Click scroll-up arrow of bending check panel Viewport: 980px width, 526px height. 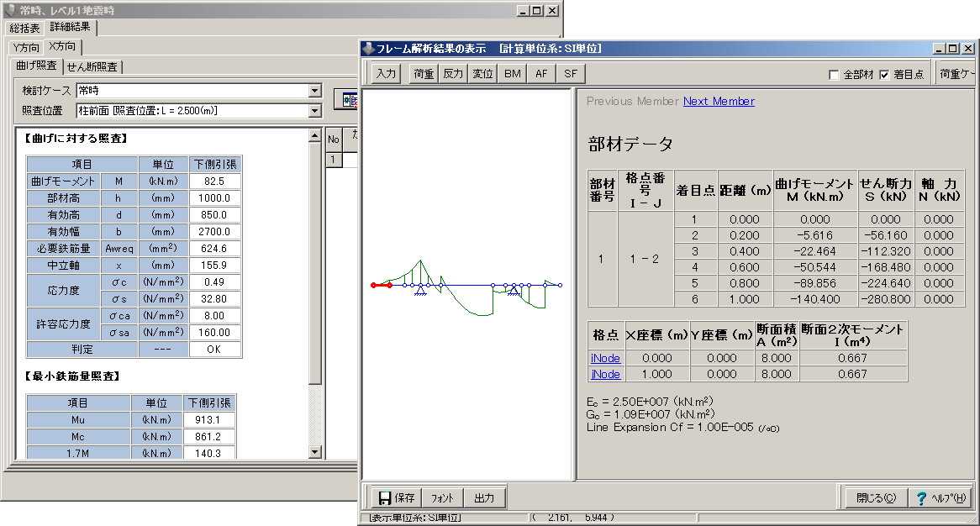click(x=315, y=135)
